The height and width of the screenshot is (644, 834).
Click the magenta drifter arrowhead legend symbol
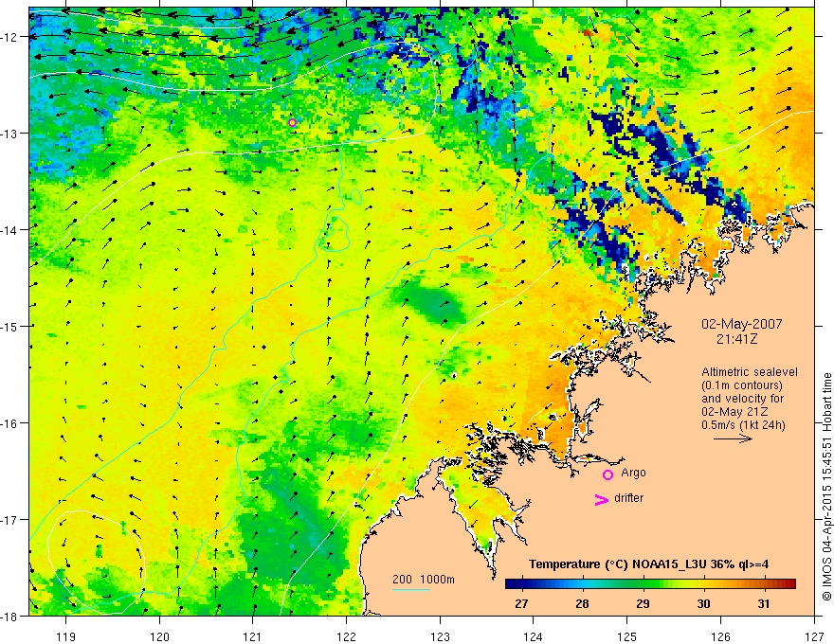(x=602, y=499)
